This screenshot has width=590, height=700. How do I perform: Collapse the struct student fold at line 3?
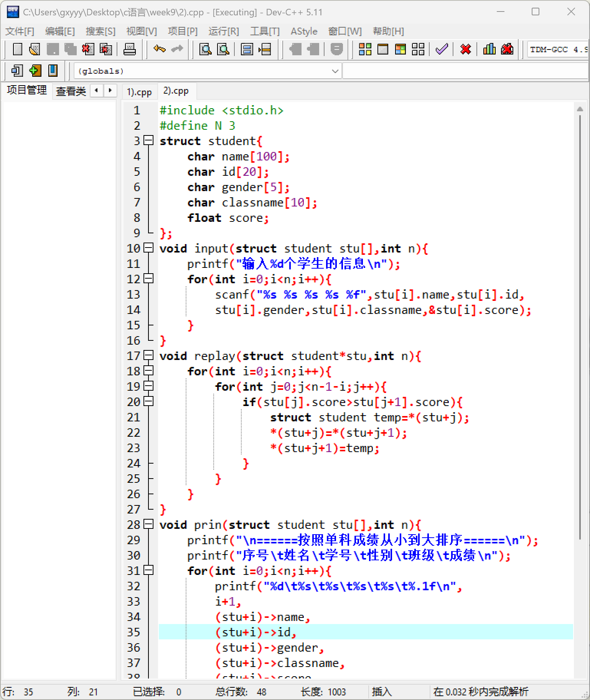pos(148,140)
